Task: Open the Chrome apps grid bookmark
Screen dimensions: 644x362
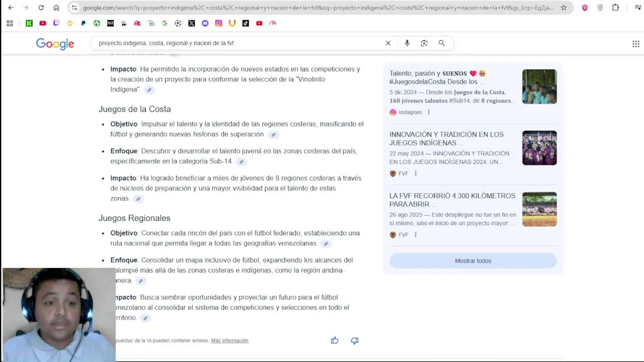Action: (x=10, y=23)
